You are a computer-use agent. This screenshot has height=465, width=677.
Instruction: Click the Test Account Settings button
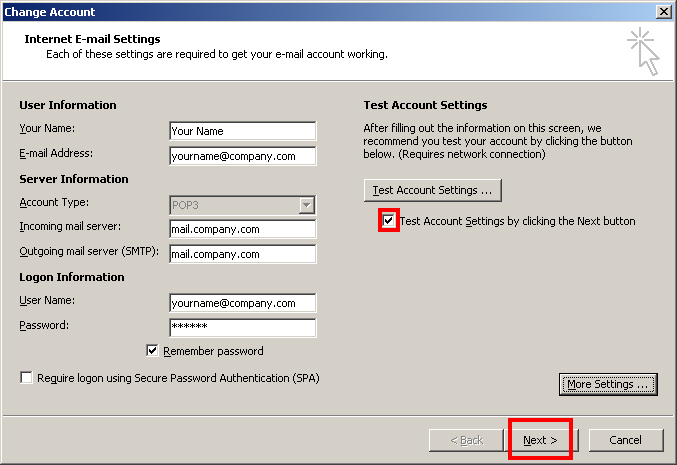pyautogui.click(x=433, y=190)
